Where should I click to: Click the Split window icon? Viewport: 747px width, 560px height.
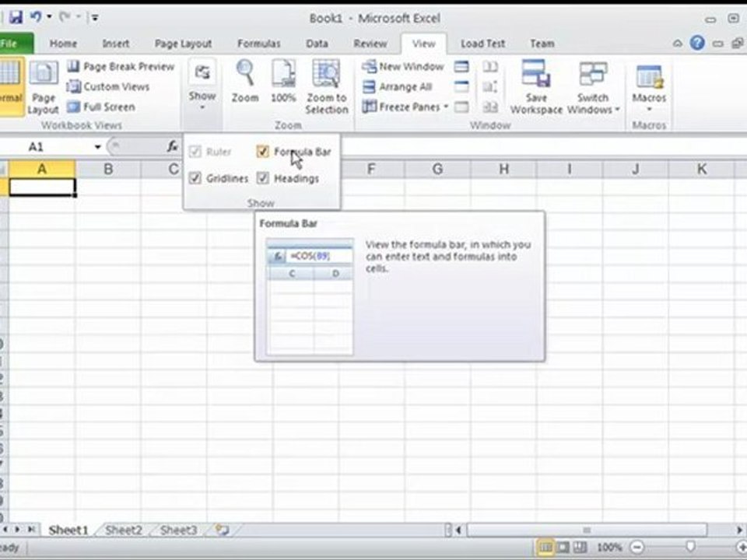click(x=461, y=66)
